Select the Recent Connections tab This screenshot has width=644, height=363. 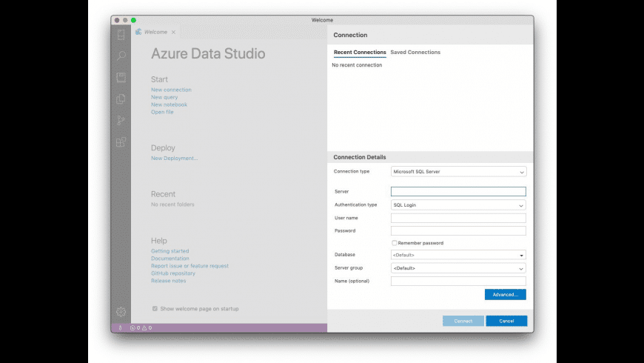click(360, 53)
